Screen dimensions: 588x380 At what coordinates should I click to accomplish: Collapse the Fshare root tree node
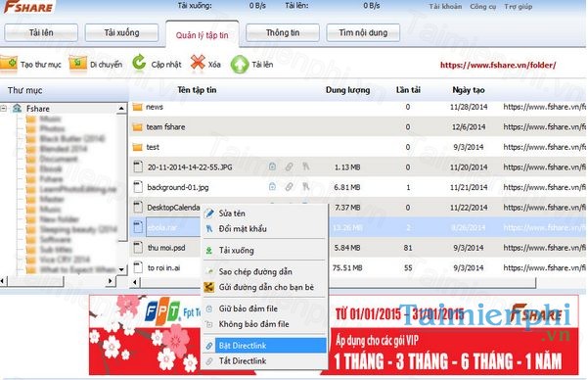coord(3,109)
